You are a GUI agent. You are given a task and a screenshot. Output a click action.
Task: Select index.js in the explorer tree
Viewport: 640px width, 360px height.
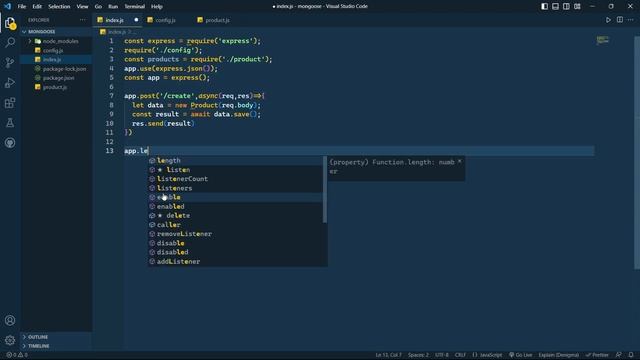point(56,60)
